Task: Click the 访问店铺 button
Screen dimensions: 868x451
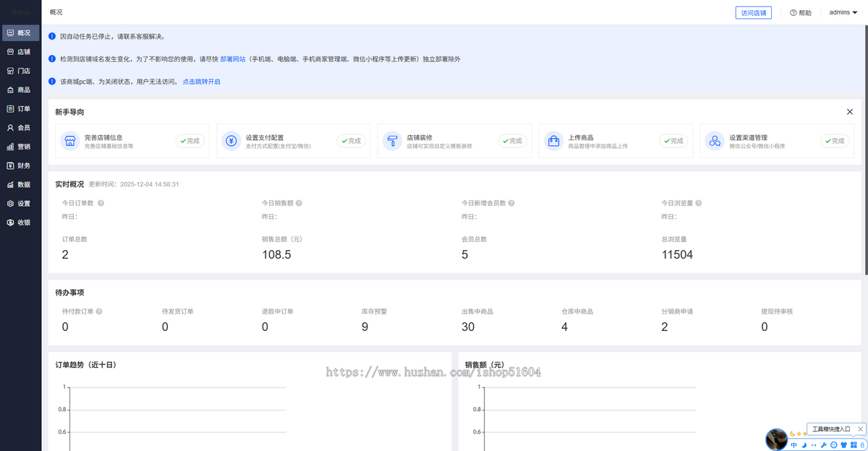Action: point(753,12)
